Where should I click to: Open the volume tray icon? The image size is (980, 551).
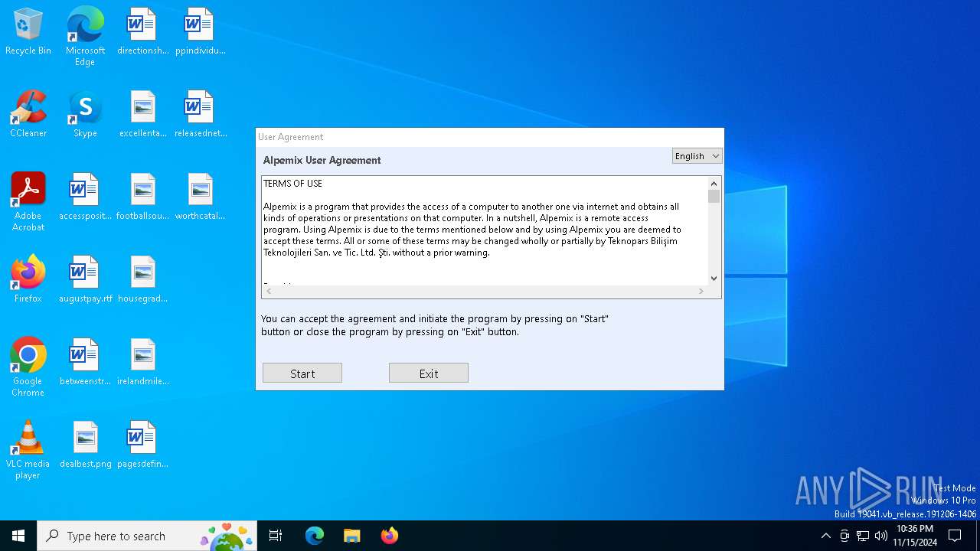point(881,536)
